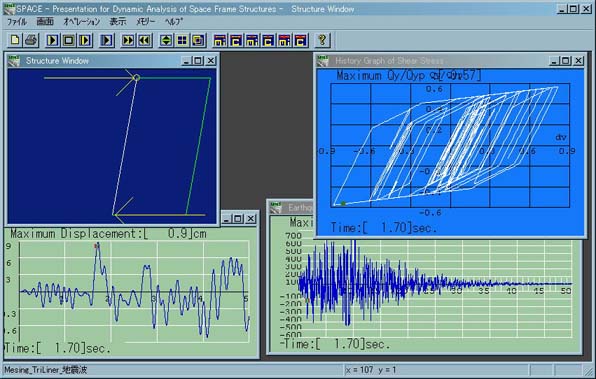
Task: Open the 表示 menu
Action: (118, 22)
